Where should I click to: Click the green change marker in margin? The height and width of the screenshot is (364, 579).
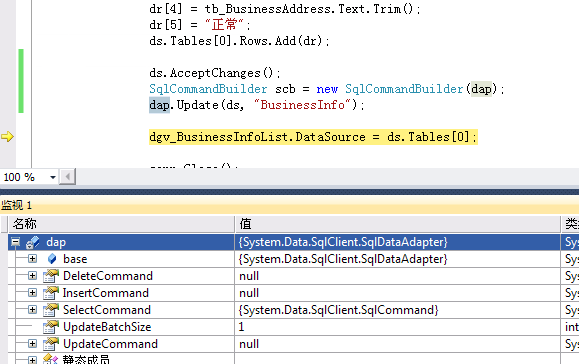21,81
